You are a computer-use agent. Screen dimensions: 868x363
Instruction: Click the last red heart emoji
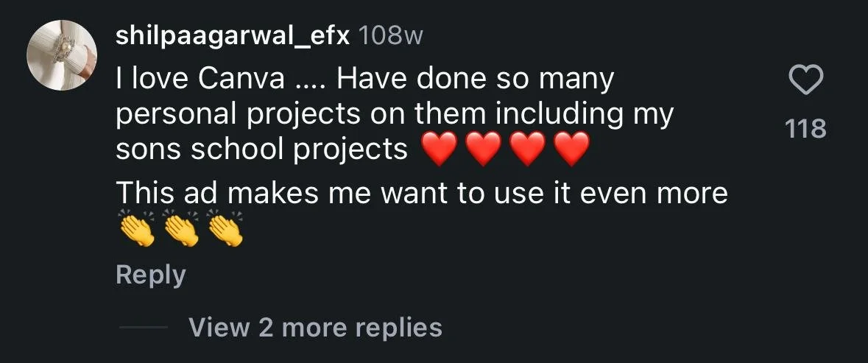coord(571,149)
